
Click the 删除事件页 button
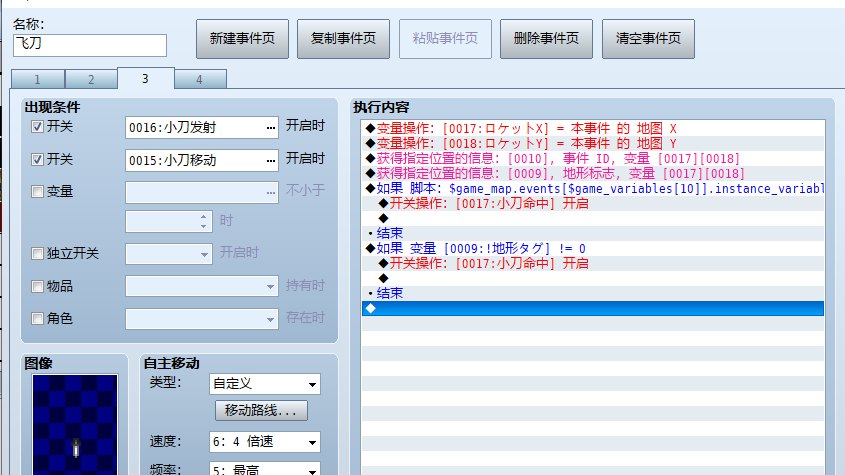point(546,39)
